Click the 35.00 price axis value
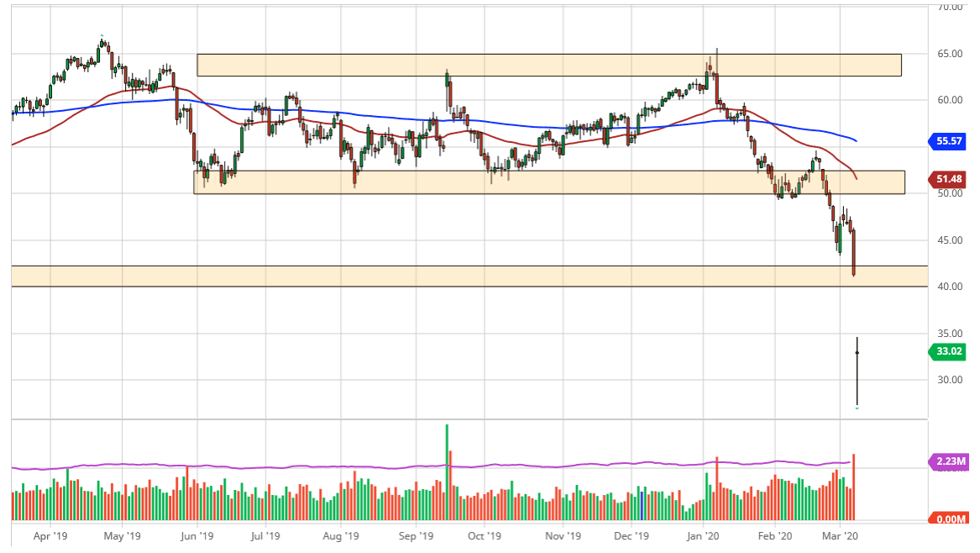This screenshot has width=980, height=553. 950,334
